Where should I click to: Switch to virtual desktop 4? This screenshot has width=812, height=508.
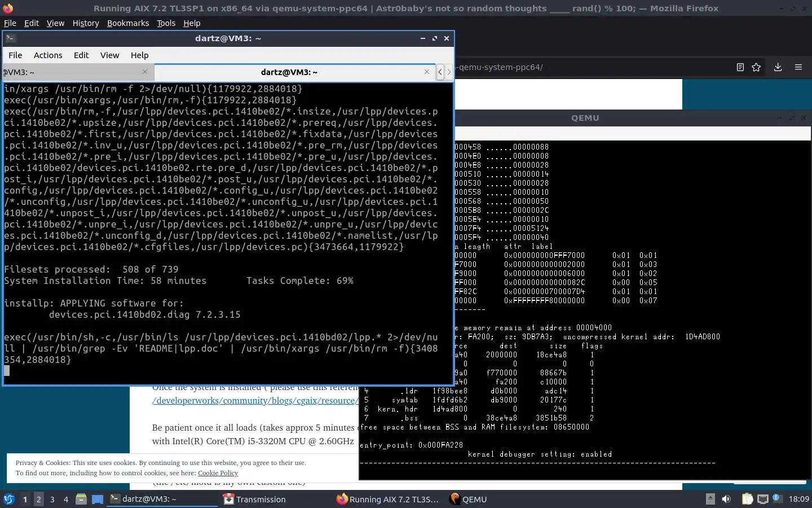(x=65, y=499)
